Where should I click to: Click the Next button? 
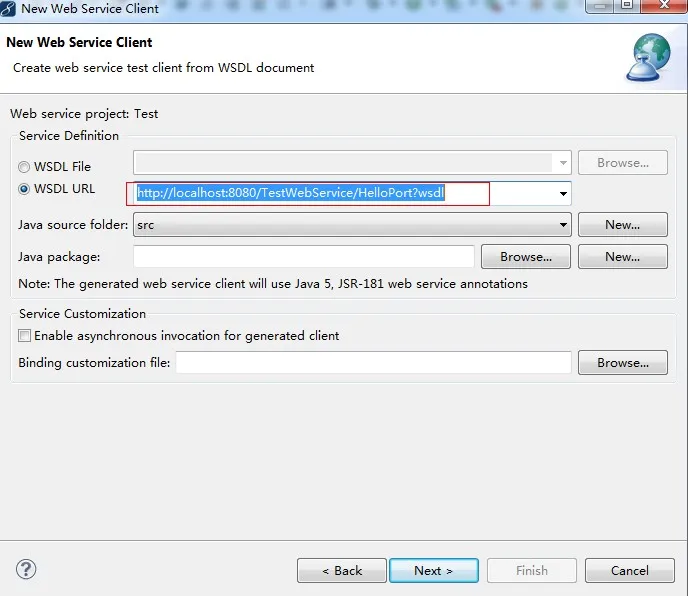pyautogui.click(x=434, y=571)
